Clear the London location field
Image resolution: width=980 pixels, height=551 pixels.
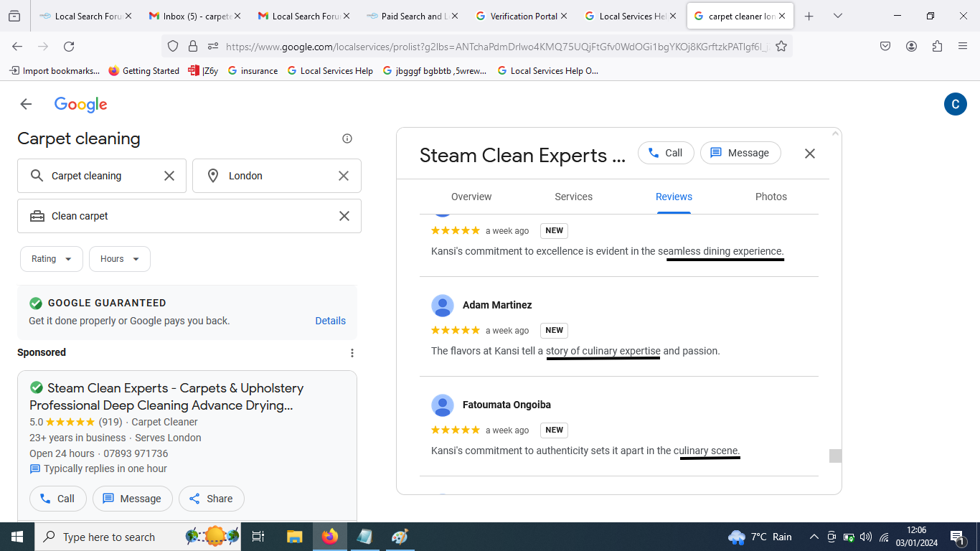(x=344, y=176)
